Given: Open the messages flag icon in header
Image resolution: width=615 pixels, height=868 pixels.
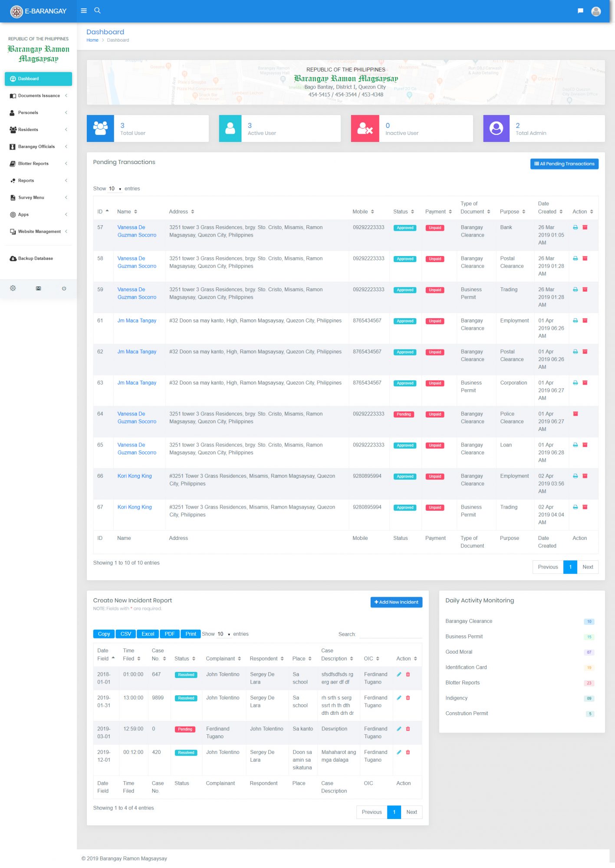Looking at the screenshot, I should [x=580, y=11].
